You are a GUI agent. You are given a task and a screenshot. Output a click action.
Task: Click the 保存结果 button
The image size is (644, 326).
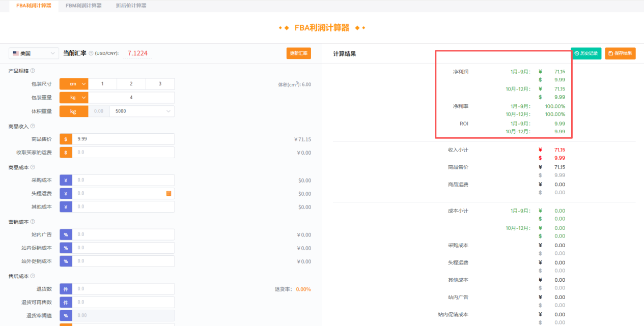click(620, 53)
